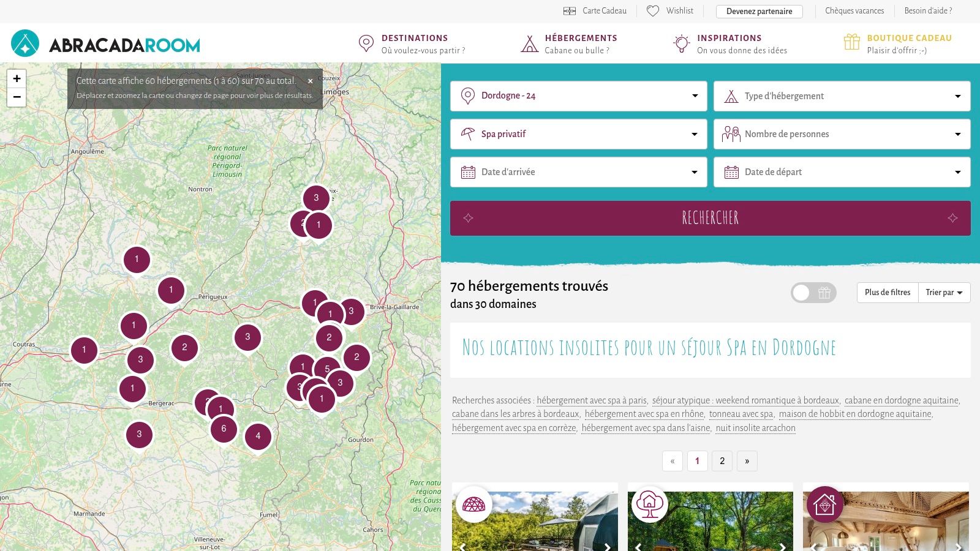Select the map cluster marker labeled 6
This screenshot has width=980, height=551.
[x=224, y=429]
